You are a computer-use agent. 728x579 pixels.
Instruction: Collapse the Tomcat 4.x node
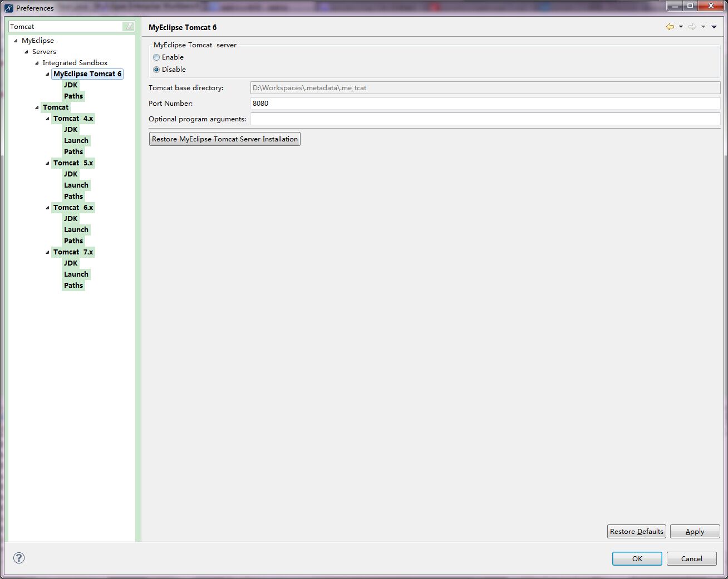click(x=47, y=119)
